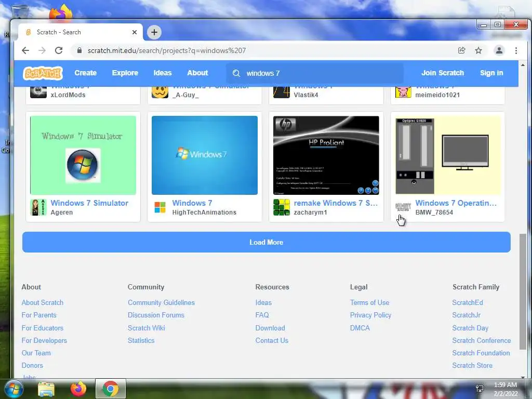The width and height of the screenshot is (532, 399).
Task: Click Ageren's user avatar
Action: [x=38, y=207]
